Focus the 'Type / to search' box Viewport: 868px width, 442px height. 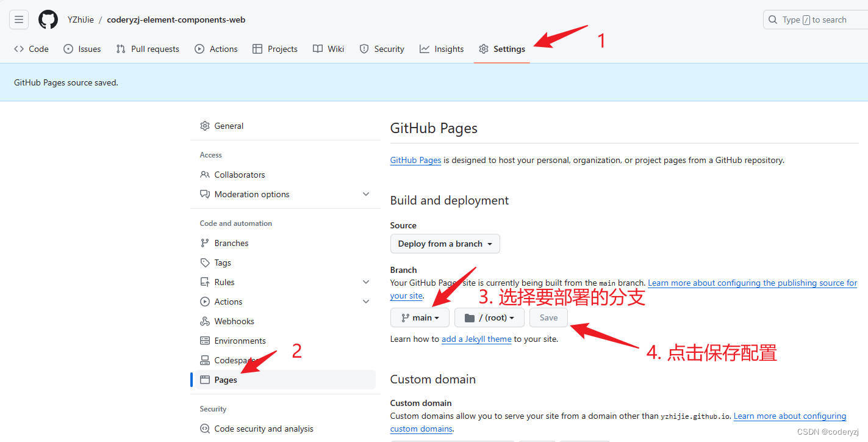click(816, 20)
